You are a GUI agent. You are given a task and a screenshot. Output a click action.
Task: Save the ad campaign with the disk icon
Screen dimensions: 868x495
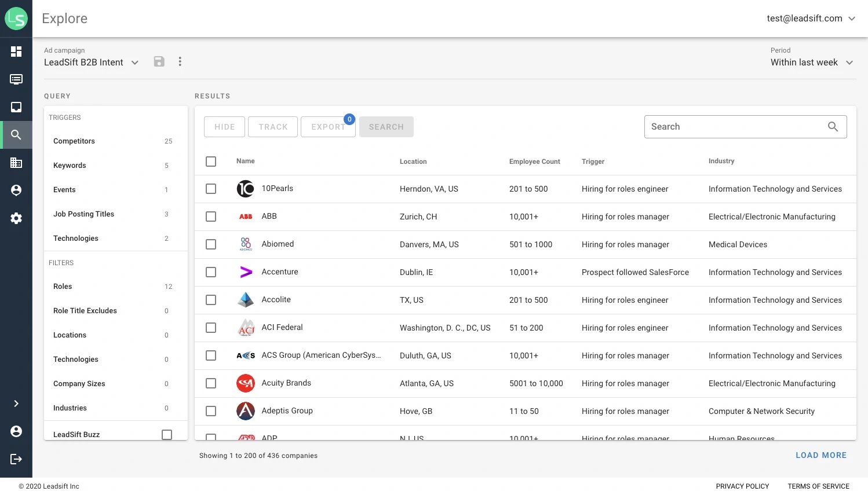coord(159,61)
